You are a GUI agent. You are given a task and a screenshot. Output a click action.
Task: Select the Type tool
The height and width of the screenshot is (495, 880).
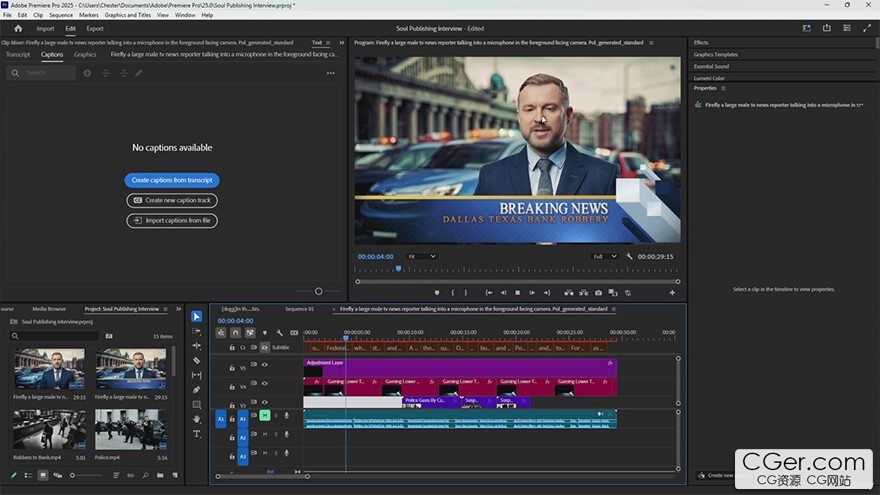[196, 434]
